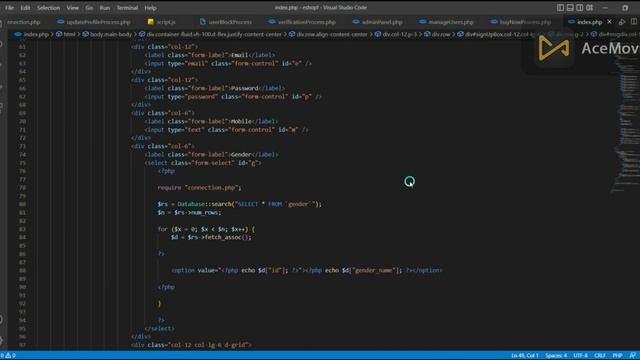This screenshot has width=640, height=360.
Task: Change end of line sequence via CRLF
Action: (600, 356)
